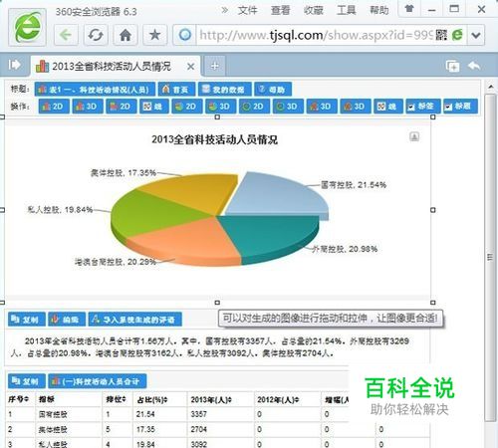The image size is (498, 448).
Task: Sort table by 占比(%) column header
Action: tap(152, 400)
